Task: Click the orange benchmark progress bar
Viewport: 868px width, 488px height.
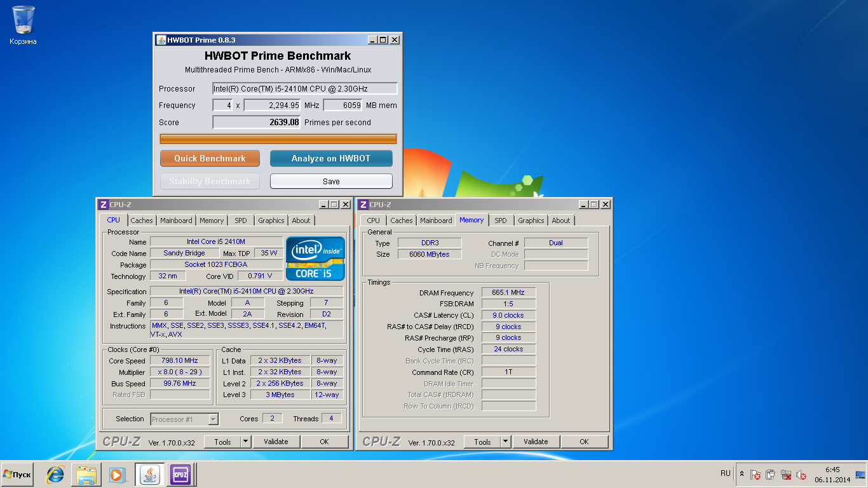Action: point(278,139)
